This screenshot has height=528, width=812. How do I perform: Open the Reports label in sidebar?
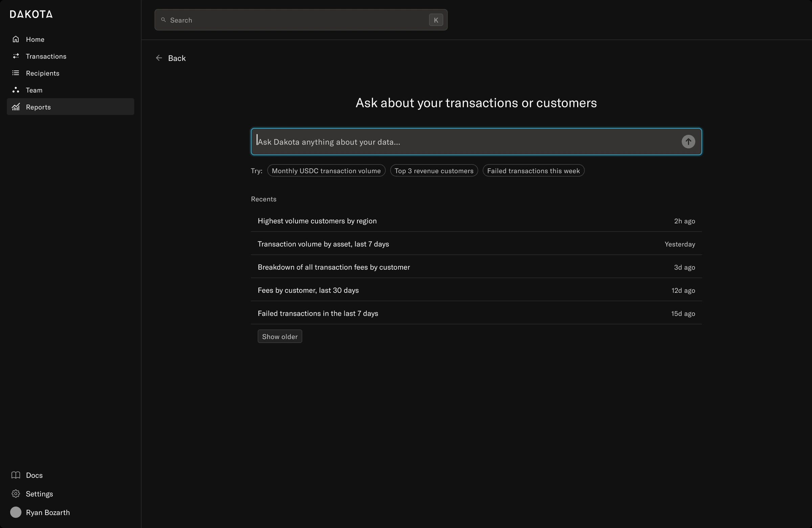point(38,107)
